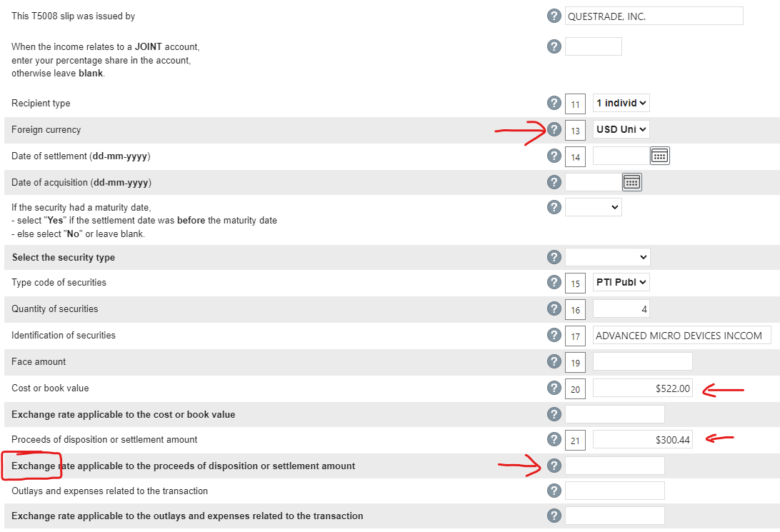Expand the Recipient type dropdown
Screen dimensions: 780x532
pyautogui.click(x=621, y=104)
